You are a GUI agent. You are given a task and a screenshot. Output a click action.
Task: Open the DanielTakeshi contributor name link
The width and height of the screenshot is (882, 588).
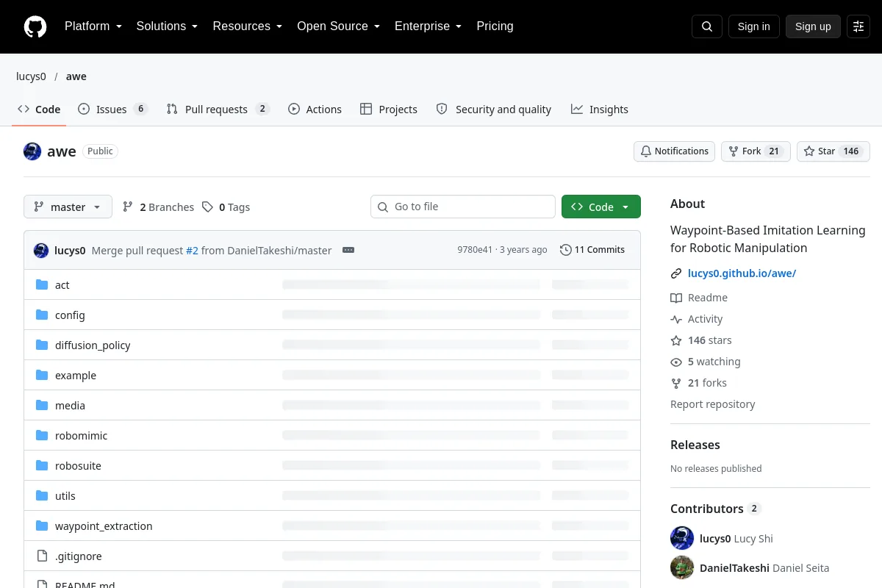coord(734,568)
